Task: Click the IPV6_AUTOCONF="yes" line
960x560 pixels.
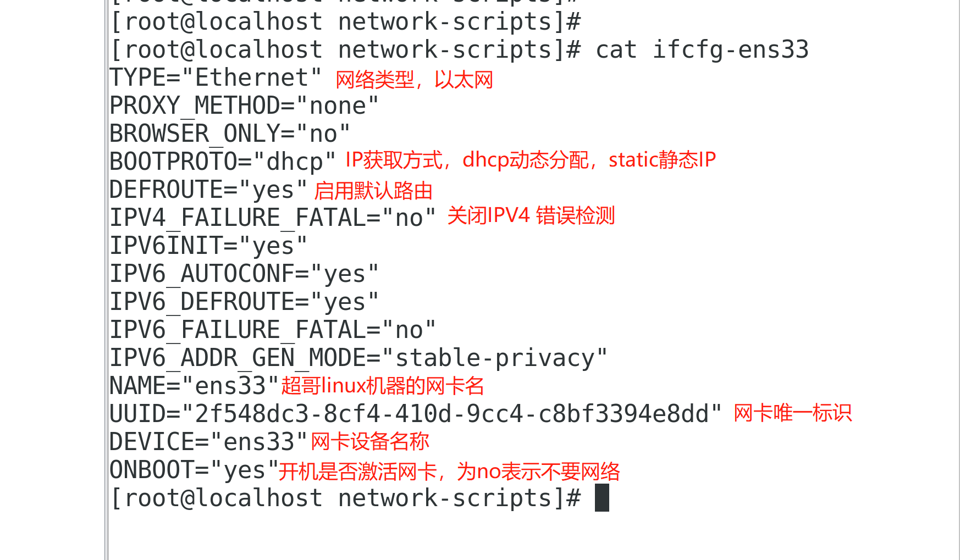Action: (x=244, y=274)
